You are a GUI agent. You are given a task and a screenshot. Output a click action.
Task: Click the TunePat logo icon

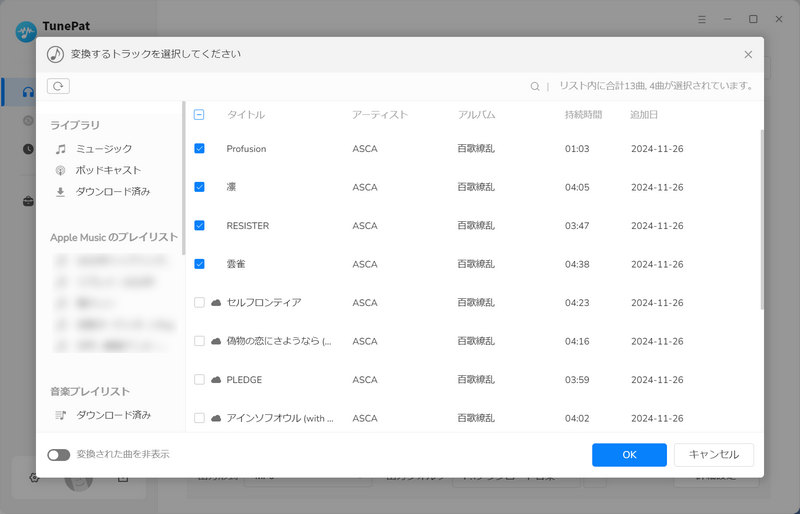(26, 32)
